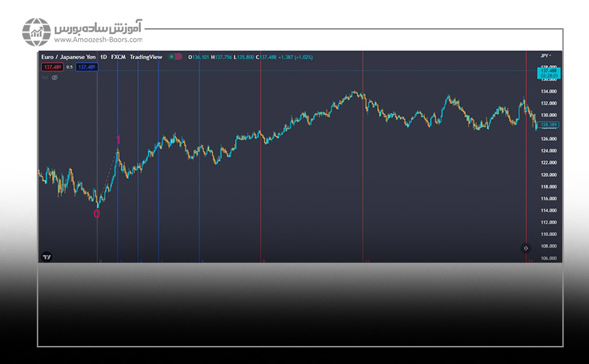Viewport: 589px width, 364px height.
Task: Click the Amoozesh-Boors.com website text
Action: [98, 41]
